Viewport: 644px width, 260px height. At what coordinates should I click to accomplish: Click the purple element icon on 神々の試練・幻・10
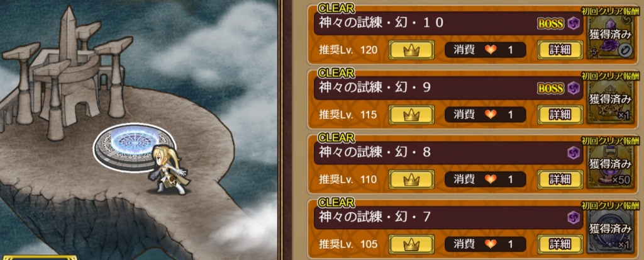[574, 24]
